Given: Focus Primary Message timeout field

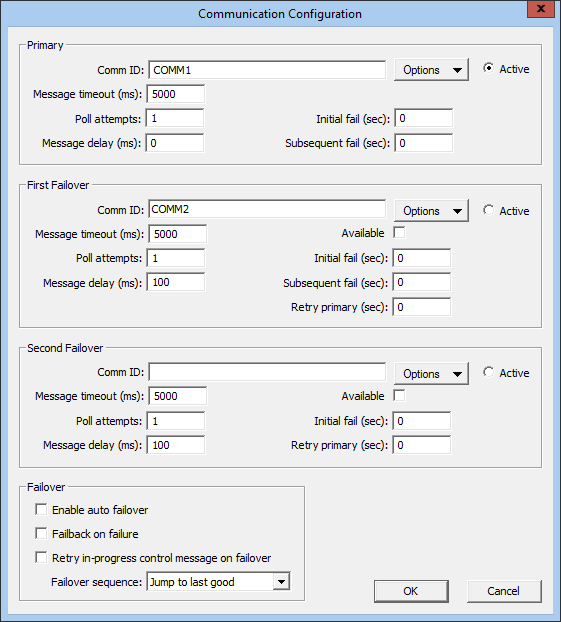Looking at the screenshot, I should click(x=176, y=94).
